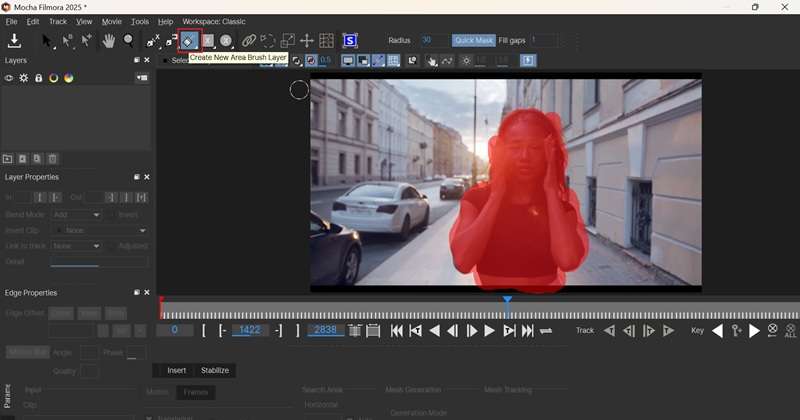Open the Link to track dropdown
Image resolution: width=800 pixels, height=420 pixels.
76,246
